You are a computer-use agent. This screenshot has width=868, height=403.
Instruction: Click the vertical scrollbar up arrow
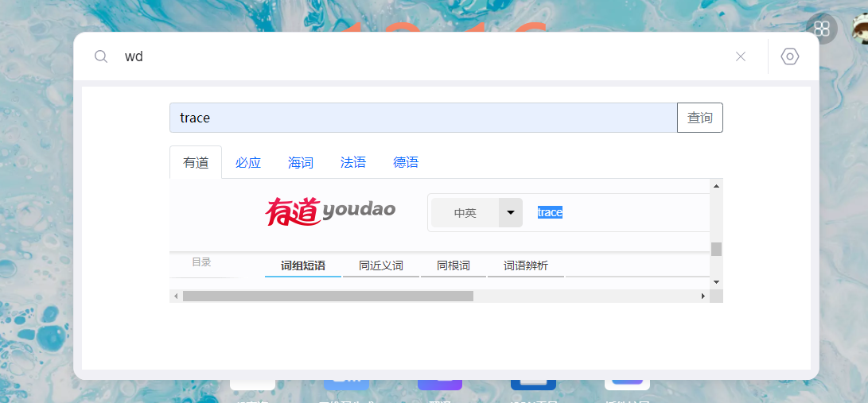pos(716,186)
